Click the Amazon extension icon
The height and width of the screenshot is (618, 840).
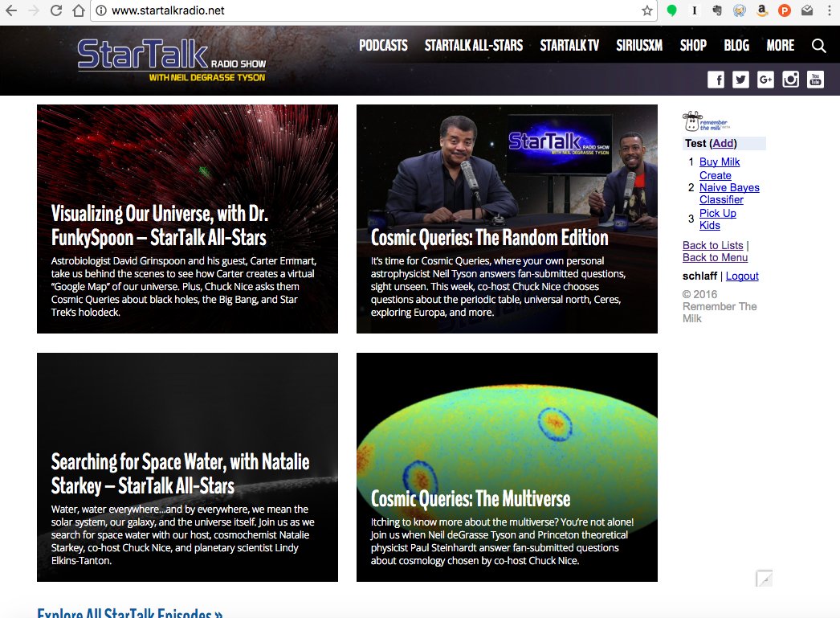[x=762, y=10]
